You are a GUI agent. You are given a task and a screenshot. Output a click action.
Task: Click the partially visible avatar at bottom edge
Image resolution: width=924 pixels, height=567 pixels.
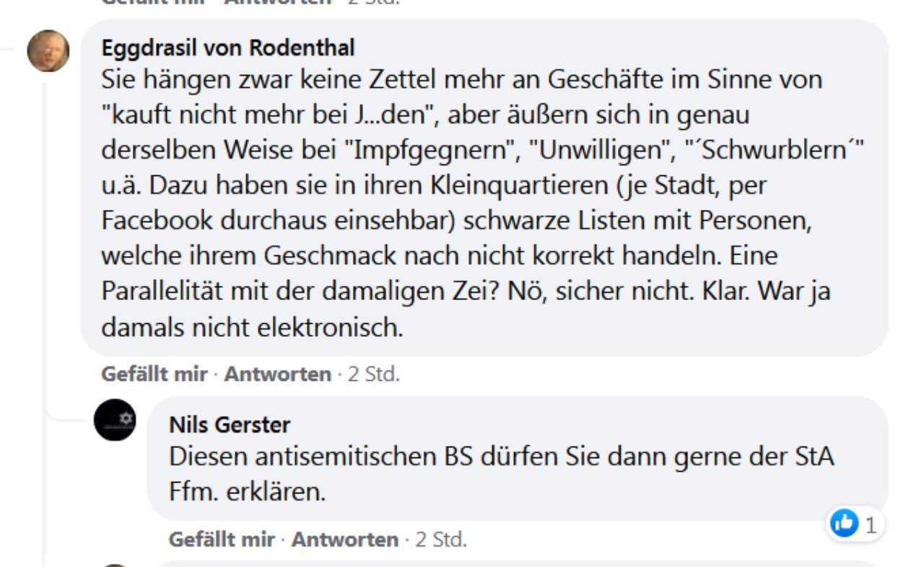point(115,564)
